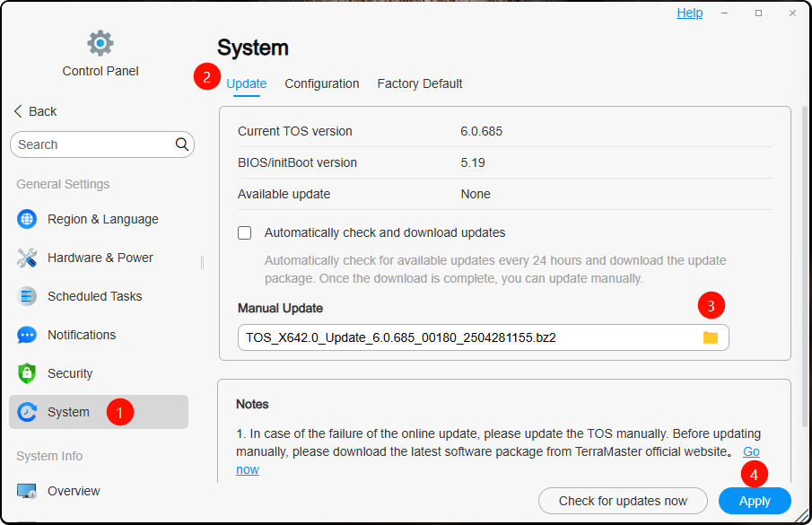This screenshot has width=812, height=525.
Task: Close the Control Panel window
Action: (x=792, y=13)
